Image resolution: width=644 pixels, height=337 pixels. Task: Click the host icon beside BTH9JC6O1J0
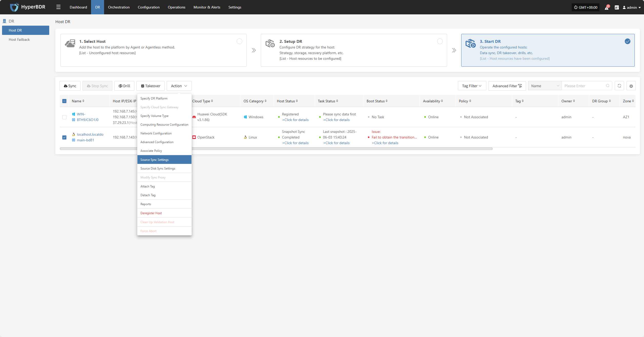[74, 120]
